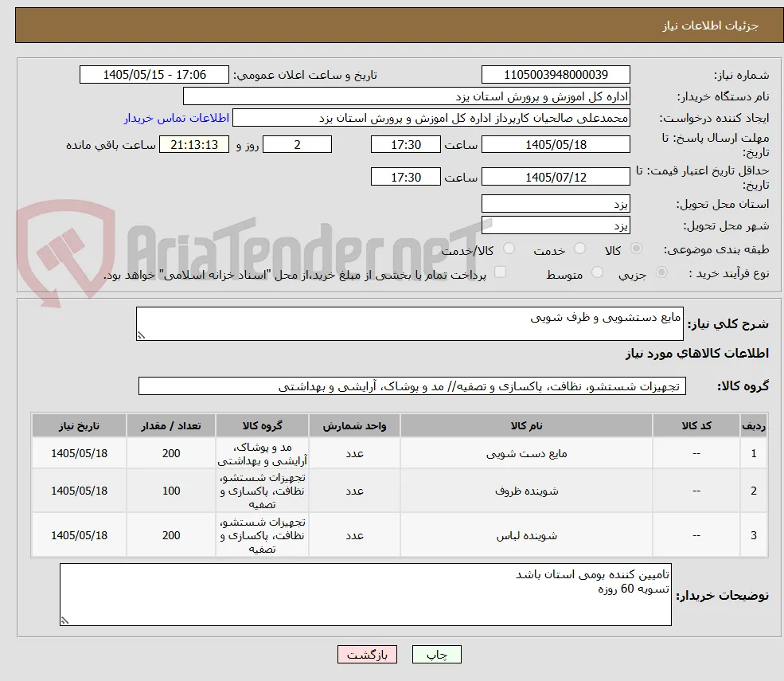This screenshot has width=784, height=681.
Task: Click quantity 200 in شوینده لباس row
Action: (x=171, y=535)
